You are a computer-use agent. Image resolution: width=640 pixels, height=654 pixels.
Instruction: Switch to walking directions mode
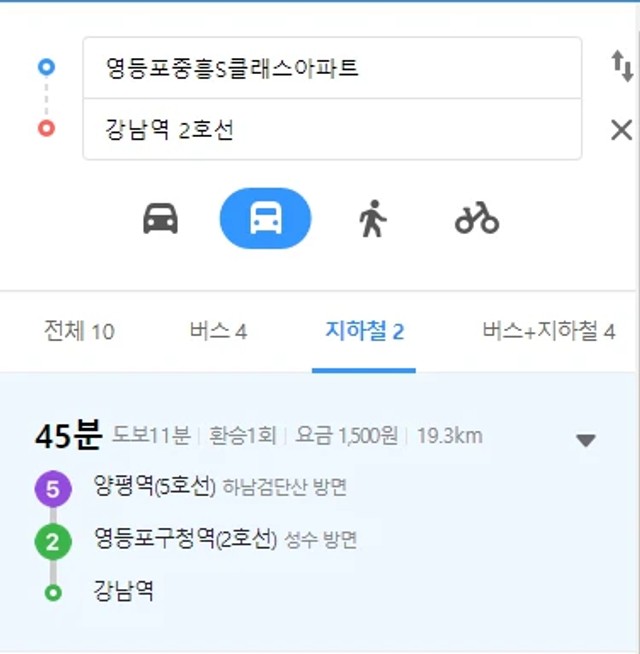(373, 219)
